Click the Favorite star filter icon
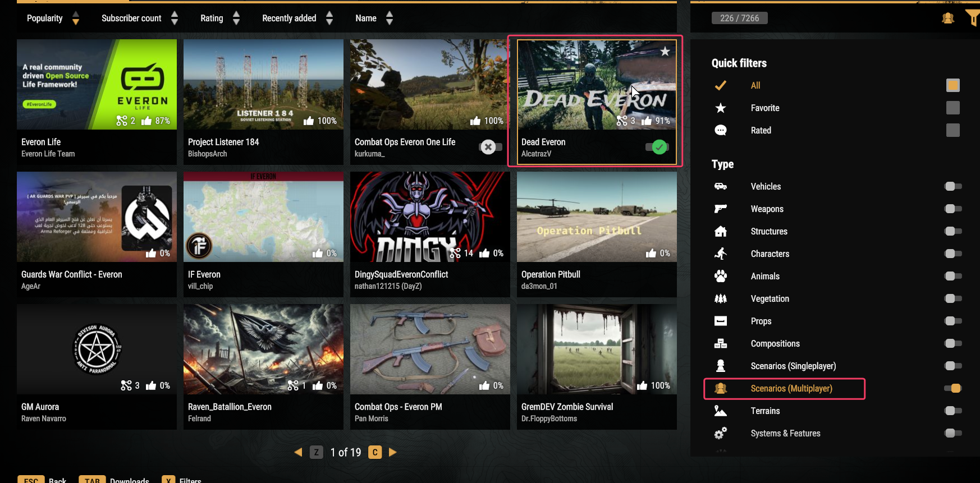Screen dimensions: 980x483 point(721,108)
